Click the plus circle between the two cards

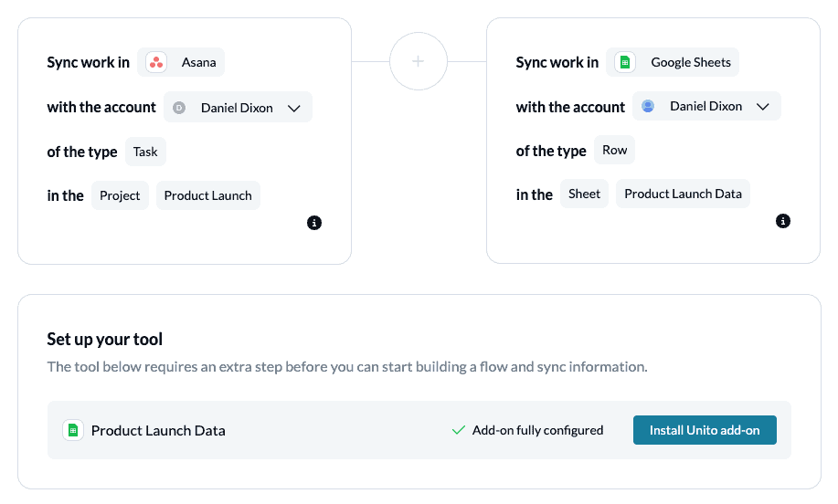pyautogui.click(x=419, y=61)
